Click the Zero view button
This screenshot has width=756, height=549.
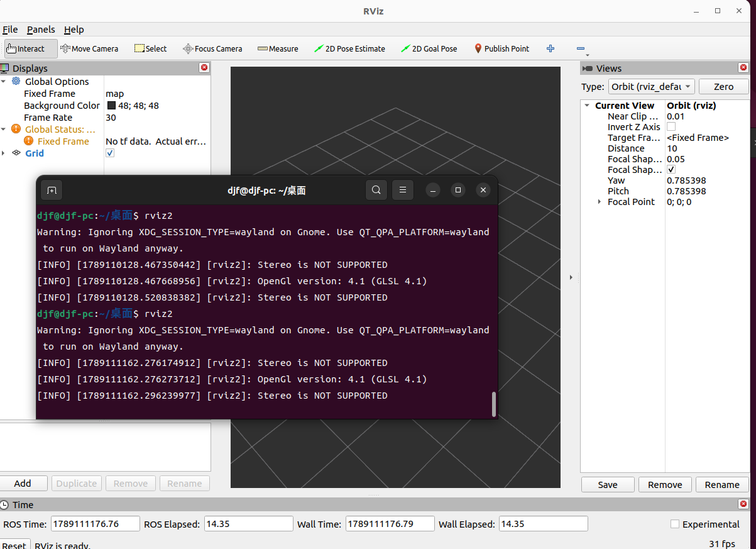point(724,87)
